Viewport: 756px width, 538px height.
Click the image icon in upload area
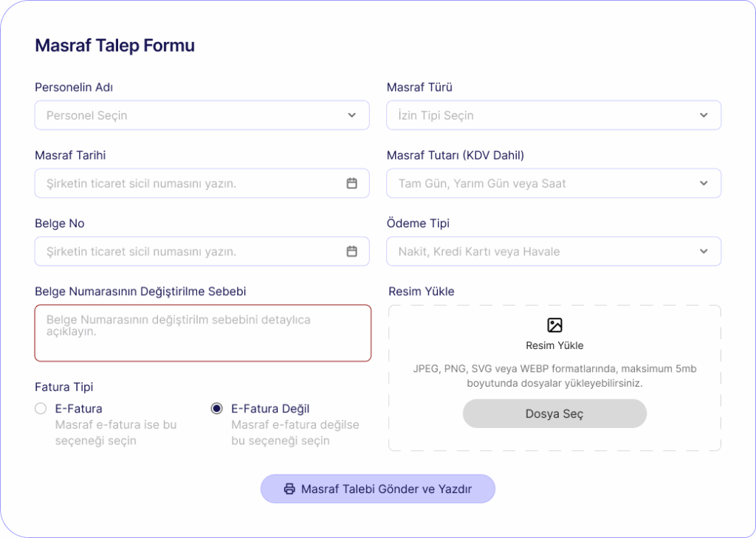pos(554,325)
